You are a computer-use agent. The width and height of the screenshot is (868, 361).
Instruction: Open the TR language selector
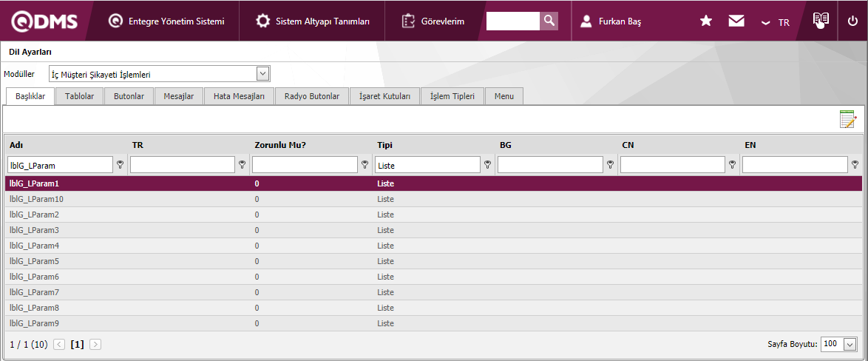click(x=776, y=22)
